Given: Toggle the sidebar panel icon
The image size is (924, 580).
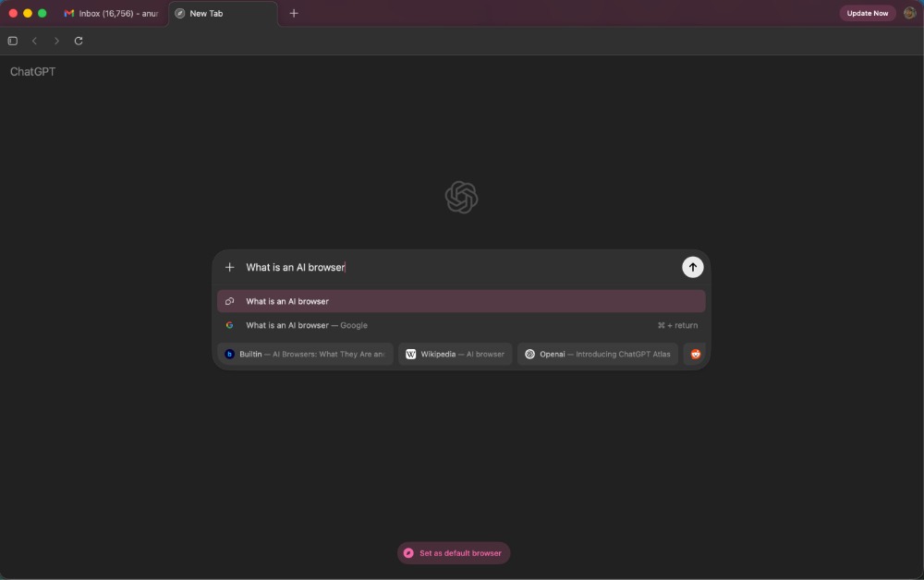Looking at the screenshot, I should (12, 41).
